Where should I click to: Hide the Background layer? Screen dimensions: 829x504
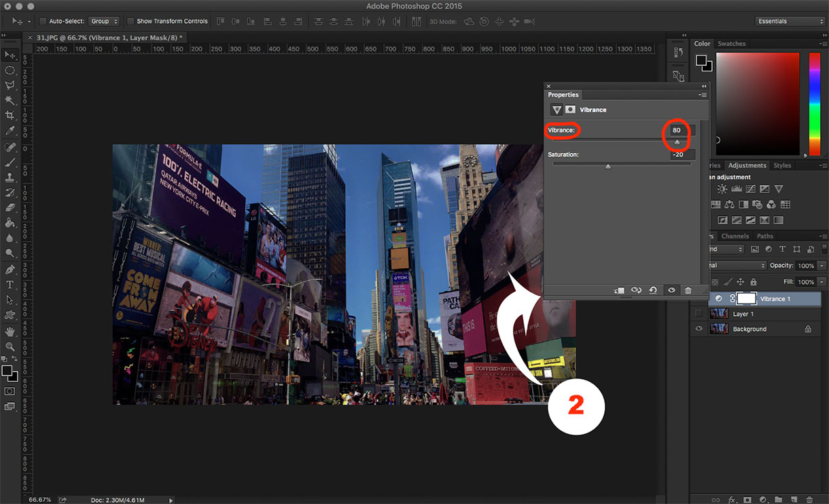699,329
